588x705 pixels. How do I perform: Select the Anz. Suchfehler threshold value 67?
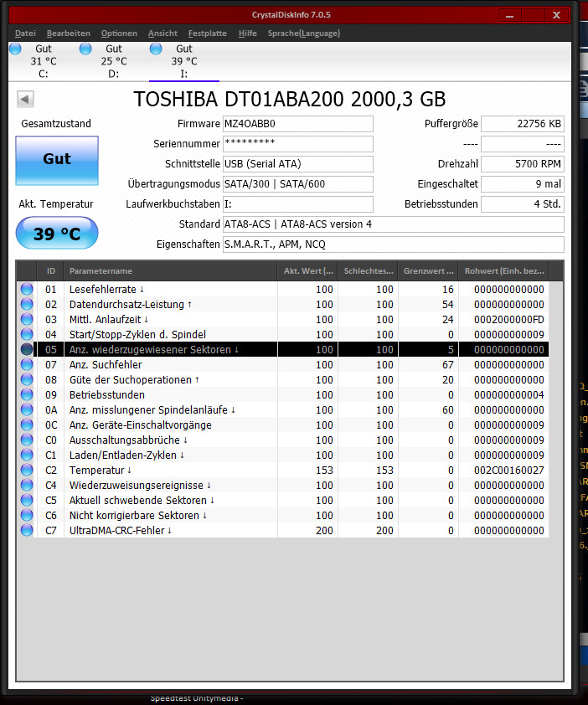447,364
